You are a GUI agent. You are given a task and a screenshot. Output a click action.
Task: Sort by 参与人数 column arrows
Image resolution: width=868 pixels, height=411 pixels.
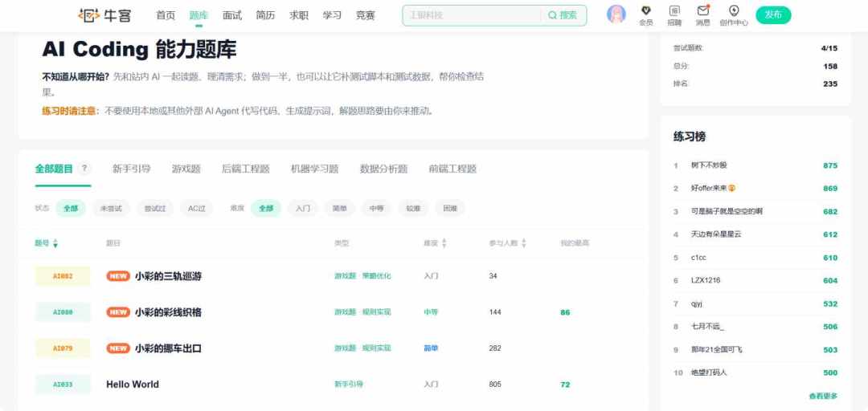524,243
